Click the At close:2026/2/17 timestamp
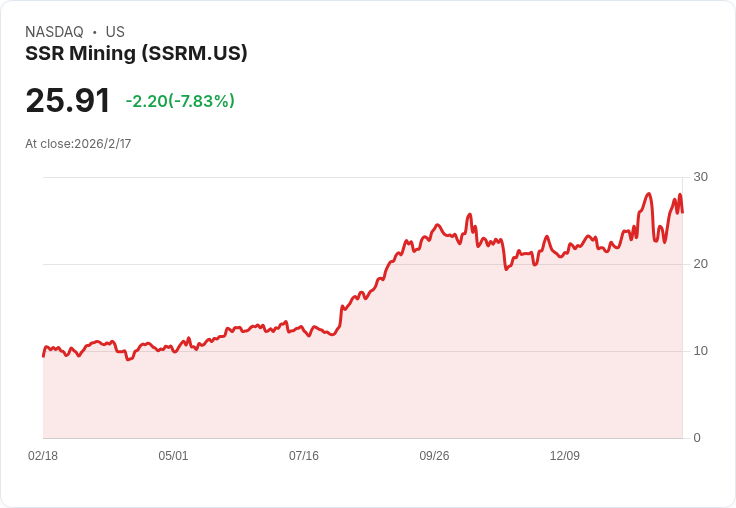The height and width of the screenshot is (508, 736). (x=78, y=144)
